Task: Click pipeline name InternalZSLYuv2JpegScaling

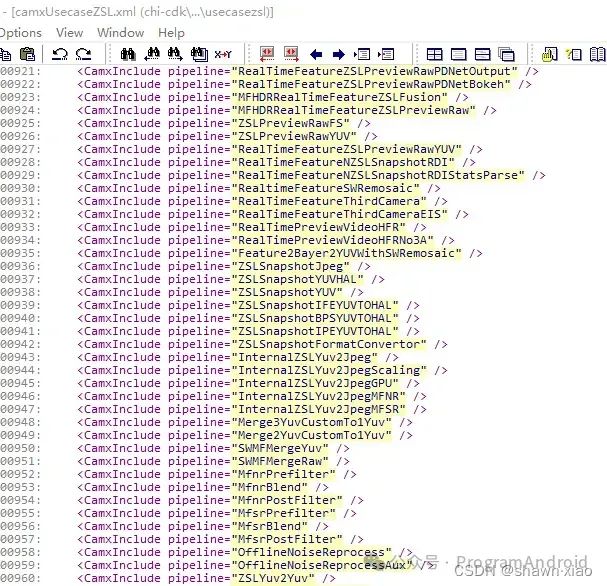Action: tap(329, 370)
